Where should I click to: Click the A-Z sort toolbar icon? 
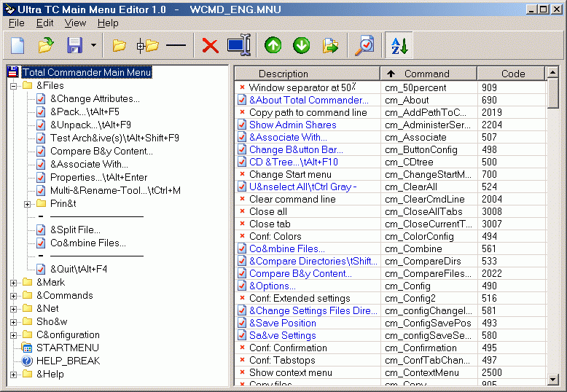(399, 46)
